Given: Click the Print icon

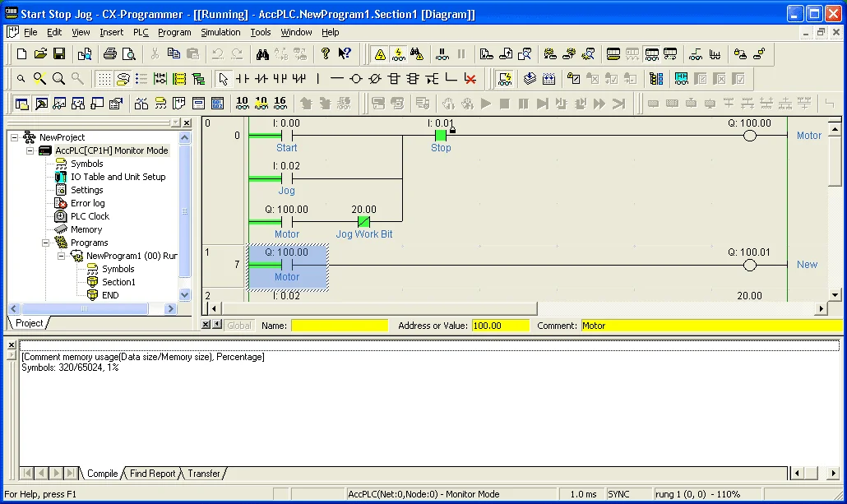Looking at the screenshot, I should (x=110, y=54).
